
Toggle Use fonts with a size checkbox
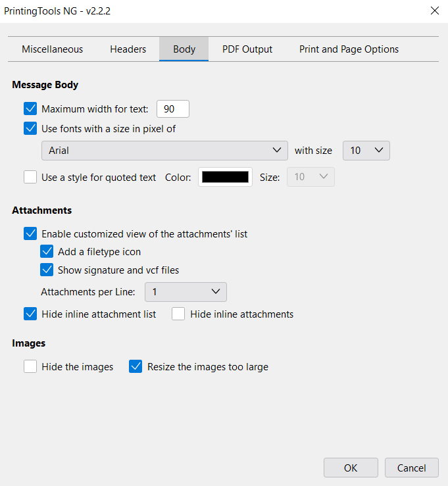pyautogui.click(x=30, y=128)
